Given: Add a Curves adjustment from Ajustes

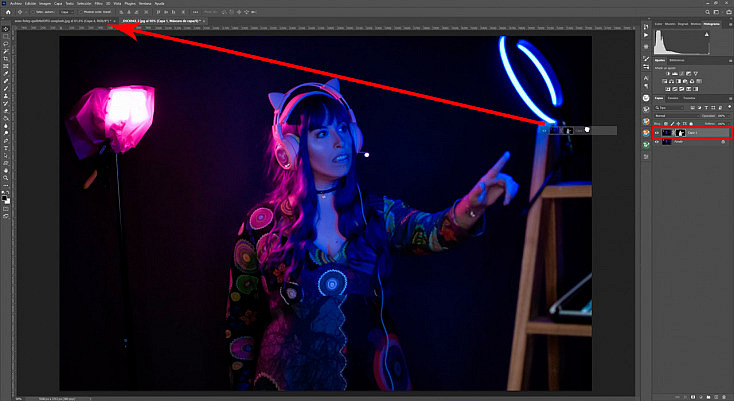Looking at the screenshot, I should pos(682,73).
